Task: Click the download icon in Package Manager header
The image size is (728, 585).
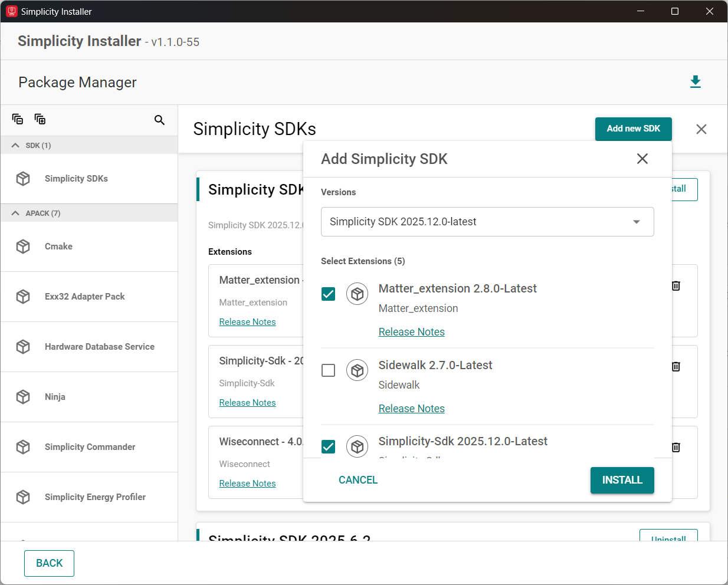Action: point(695,82)
